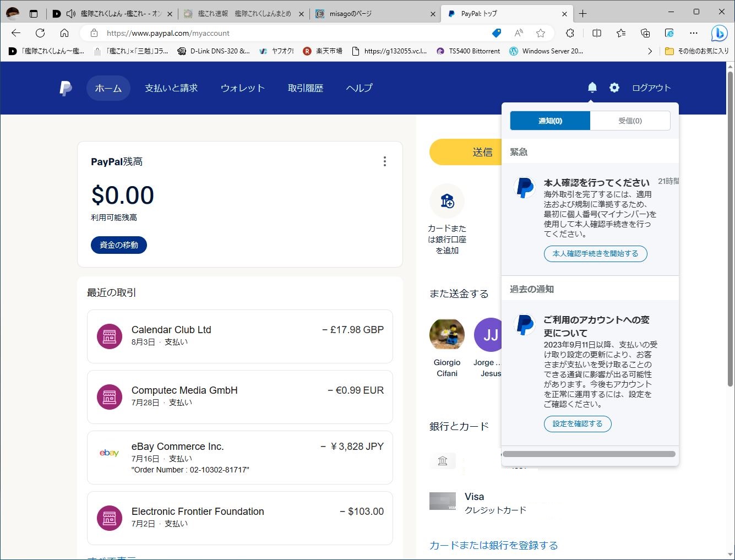The height and width of the screenshot is (560, 735).
Task: Expand bookmarks bar overflow chevron
Action: pyautogui.click(x=650, y=51)
